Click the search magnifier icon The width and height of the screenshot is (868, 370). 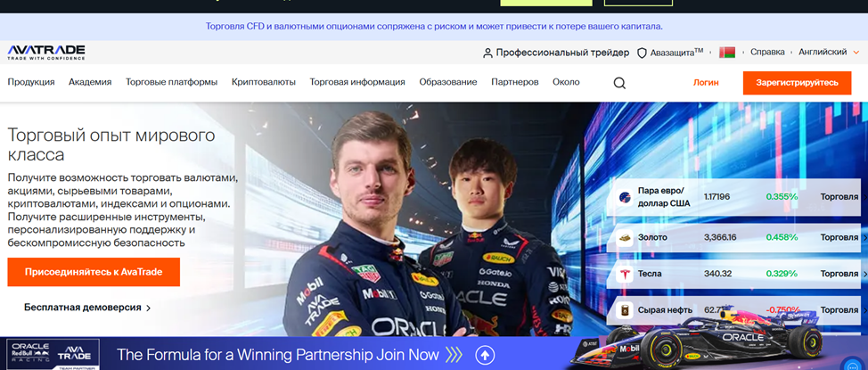coord(619,83)
